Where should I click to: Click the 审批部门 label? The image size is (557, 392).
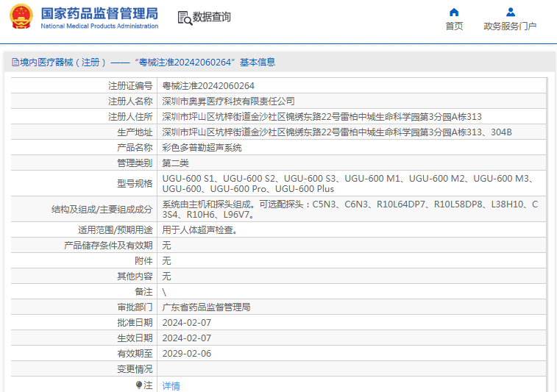pyautogui.click(x=135, y=307)
